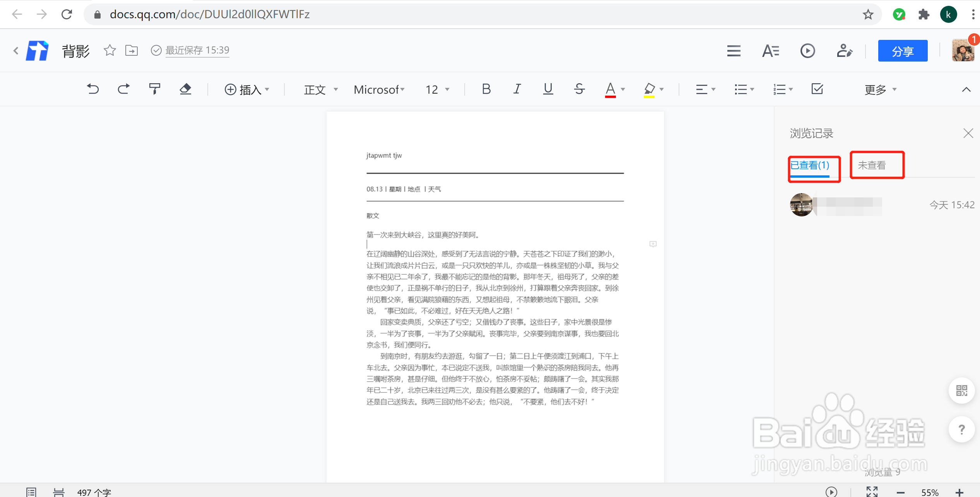Image resolution: width=980 pixels, height=497 pixels.
Task: Open the 更多 toolbar dropdown
Action: click(880, 89)
